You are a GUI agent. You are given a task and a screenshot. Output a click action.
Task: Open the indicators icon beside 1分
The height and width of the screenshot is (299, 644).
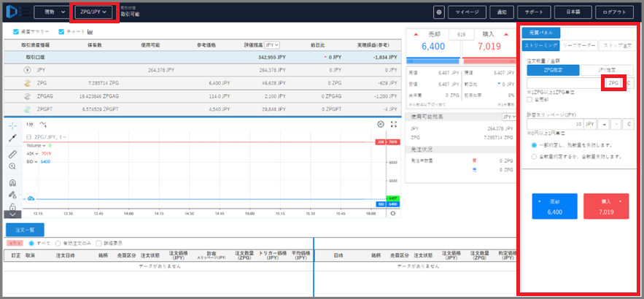43,124
